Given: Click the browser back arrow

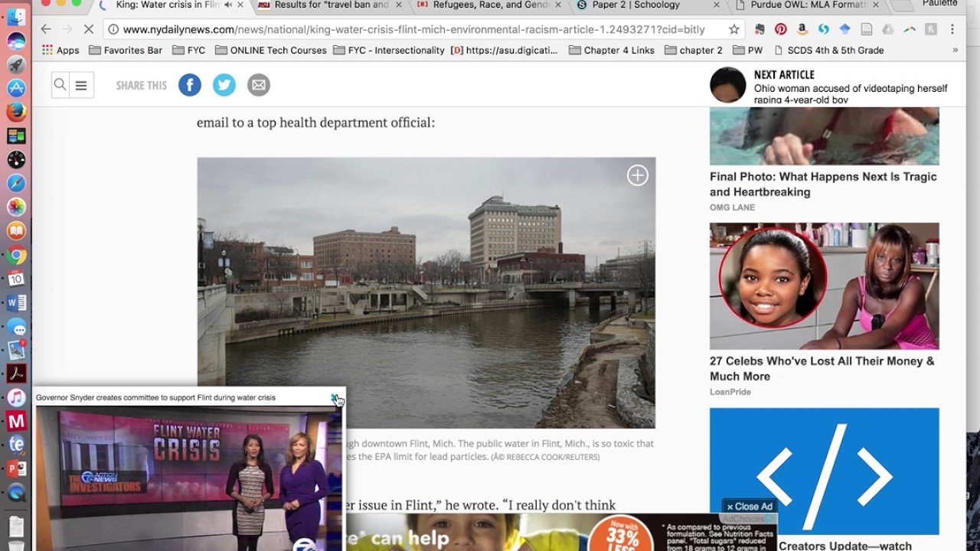Looking at the screenshot, I should [46, 29].
